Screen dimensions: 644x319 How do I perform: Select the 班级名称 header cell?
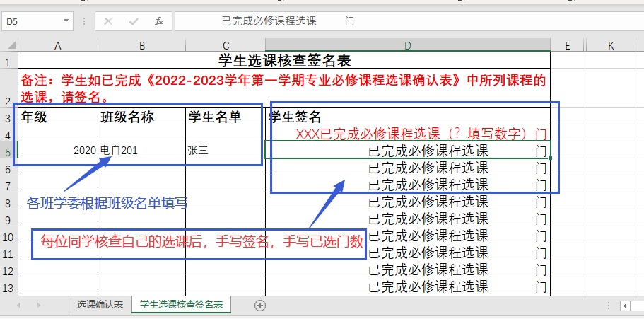pos(141,116)
